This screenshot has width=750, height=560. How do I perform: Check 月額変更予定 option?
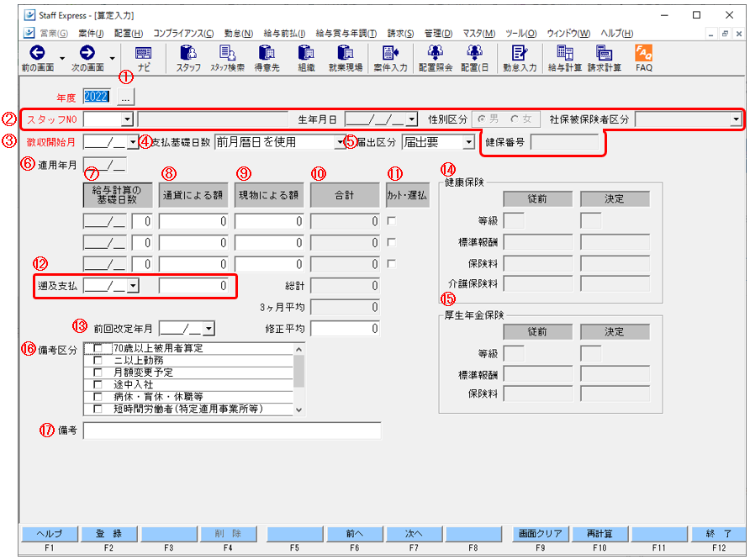click(98, 372)
